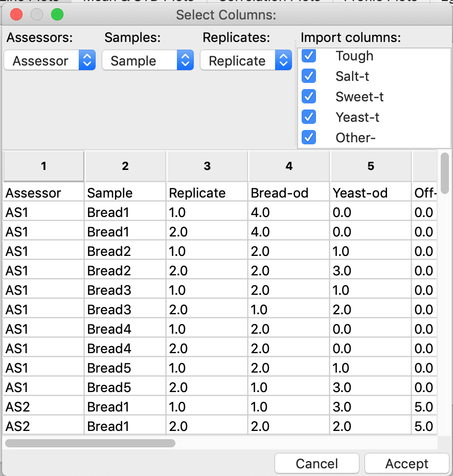Screen dimensions: 453x476
Task: Toggle the Other- column checkbox
Action: tap(309, 137)
